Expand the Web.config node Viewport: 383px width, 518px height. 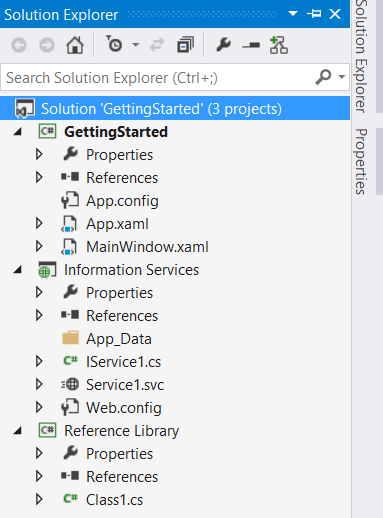click(39, 407)
